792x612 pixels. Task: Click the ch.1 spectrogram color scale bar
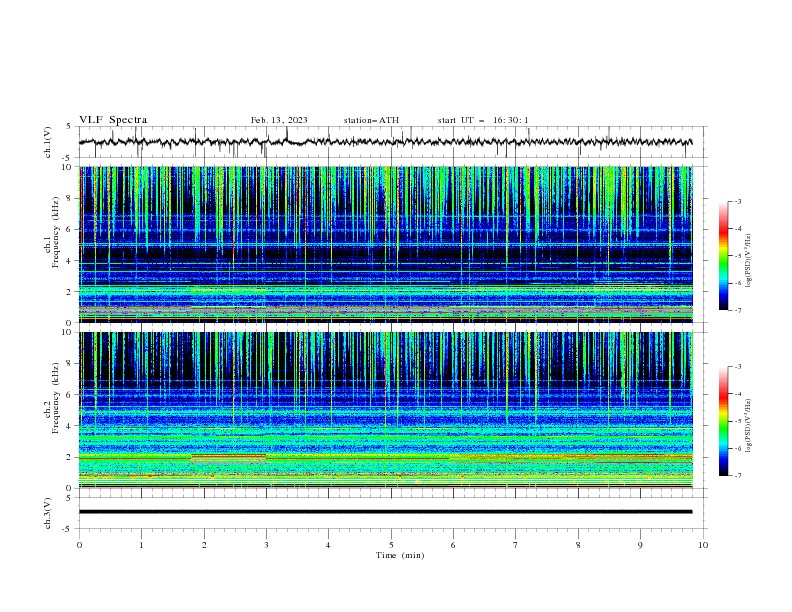pos(723,256)
